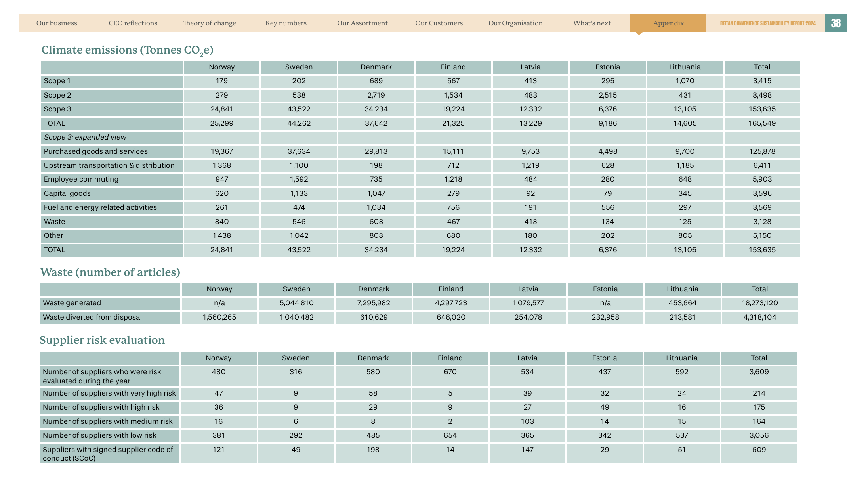This screenshot has height=492, width=868.
Task: Select suppliers risk evaluated during year label
Action: point(110,376)
